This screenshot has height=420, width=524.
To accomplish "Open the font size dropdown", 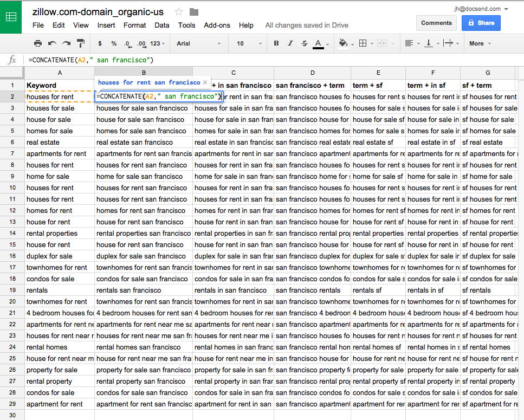I will point(247,43).
